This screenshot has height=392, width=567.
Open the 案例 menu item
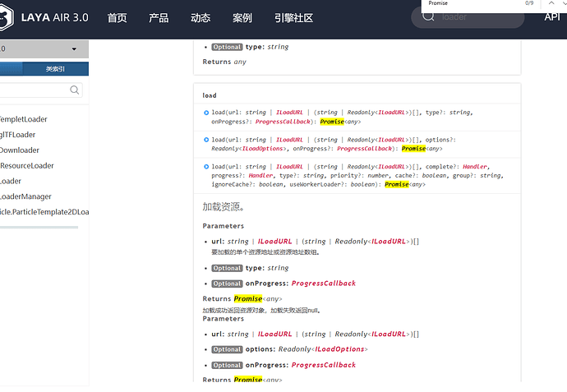tap(242, 18)
